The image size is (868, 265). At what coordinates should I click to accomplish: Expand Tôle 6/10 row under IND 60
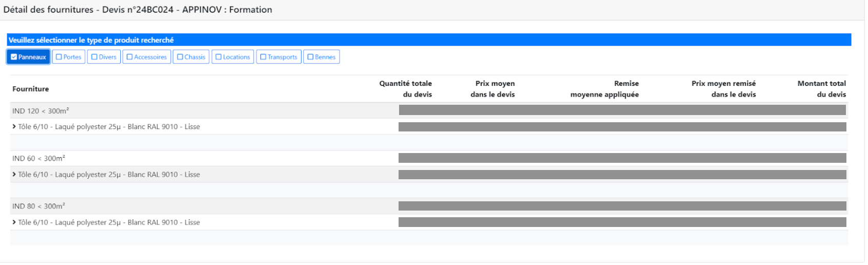tap(14, 175)
